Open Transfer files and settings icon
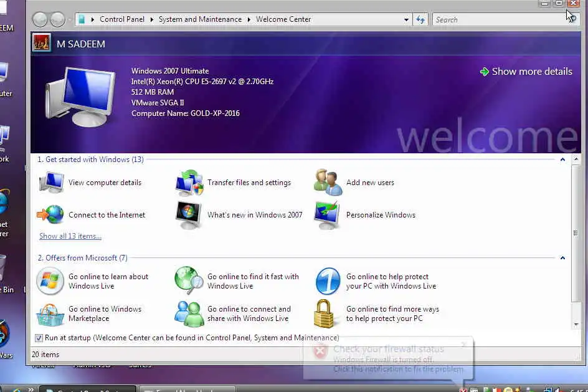 189,183
